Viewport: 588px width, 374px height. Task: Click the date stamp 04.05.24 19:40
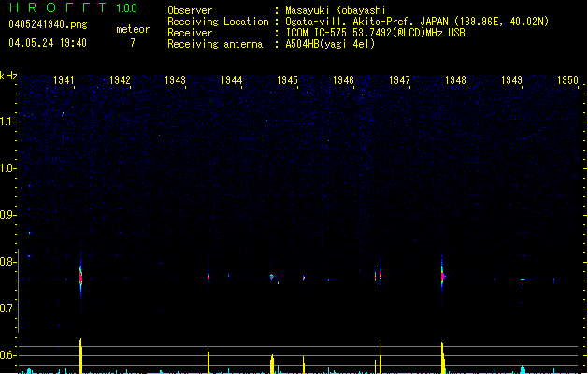[x=47, y=43]
